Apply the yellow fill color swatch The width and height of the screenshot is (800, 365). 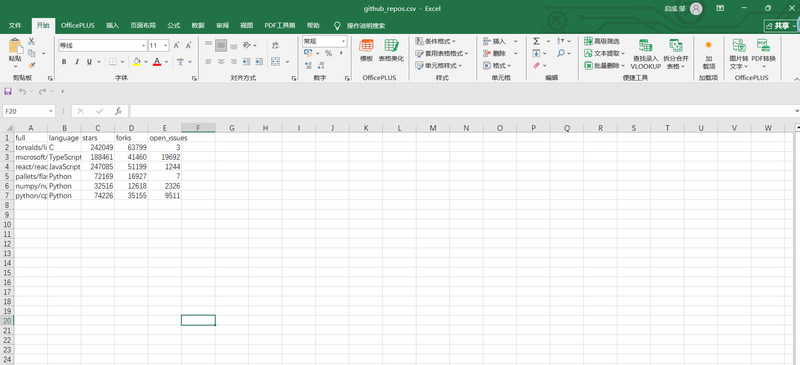136,62
